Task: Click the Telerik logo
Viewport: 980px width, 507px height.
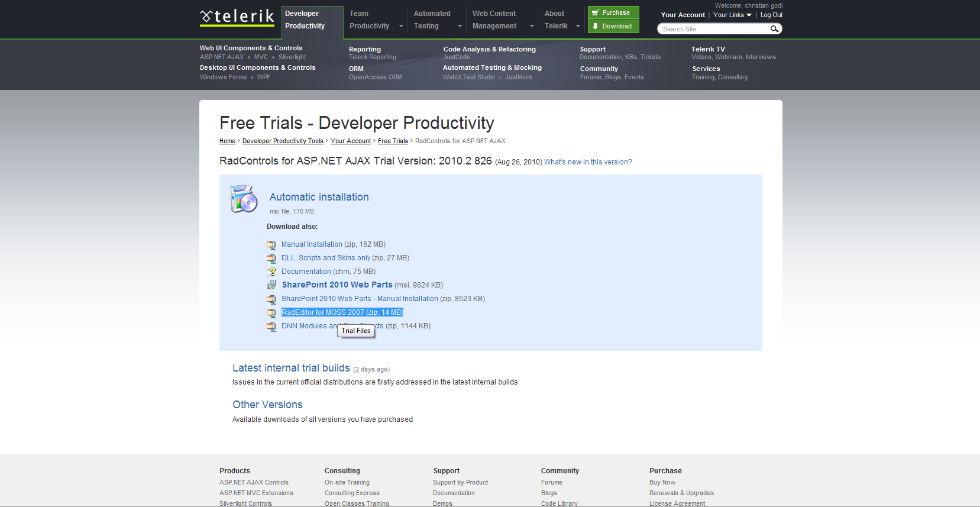Action: tap(237, 17)
